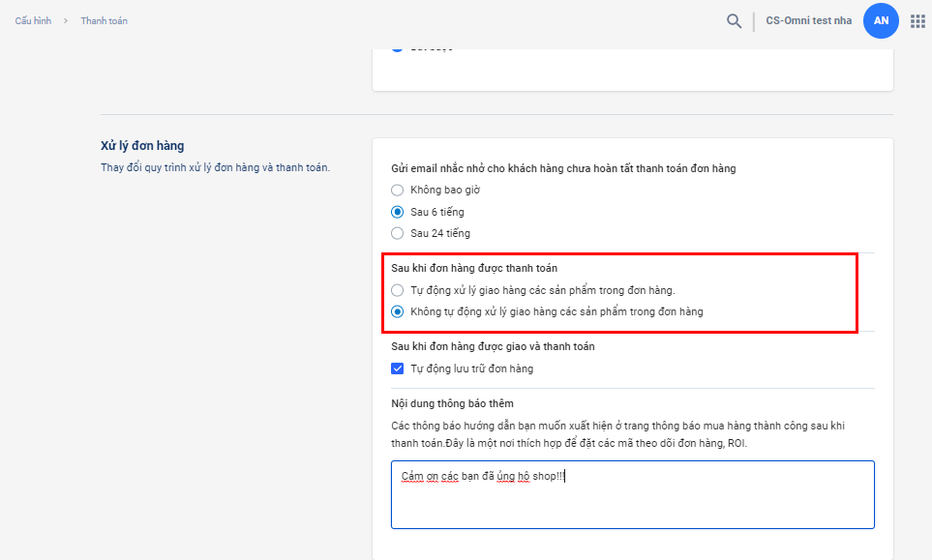This screenshot has height=560, width=932.
Task: Open the search magnifier icon
Action: coord(735,21)
